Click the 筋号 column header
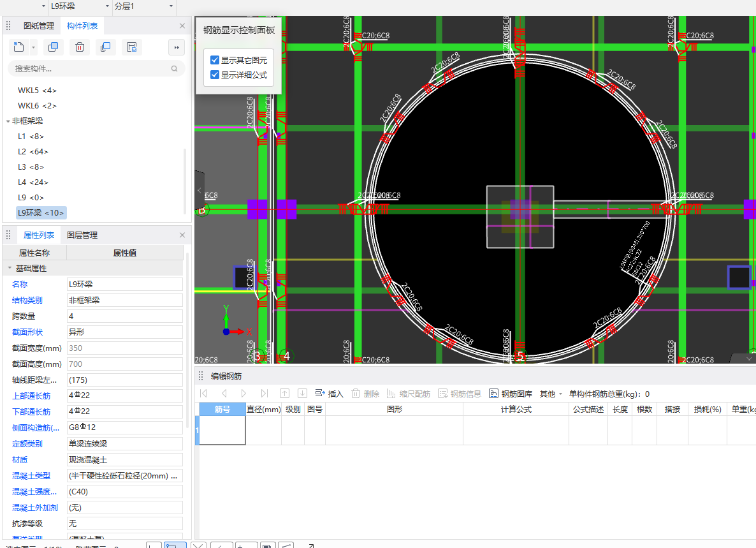Viewport: 756px width, 548px height. coord(222,409)
